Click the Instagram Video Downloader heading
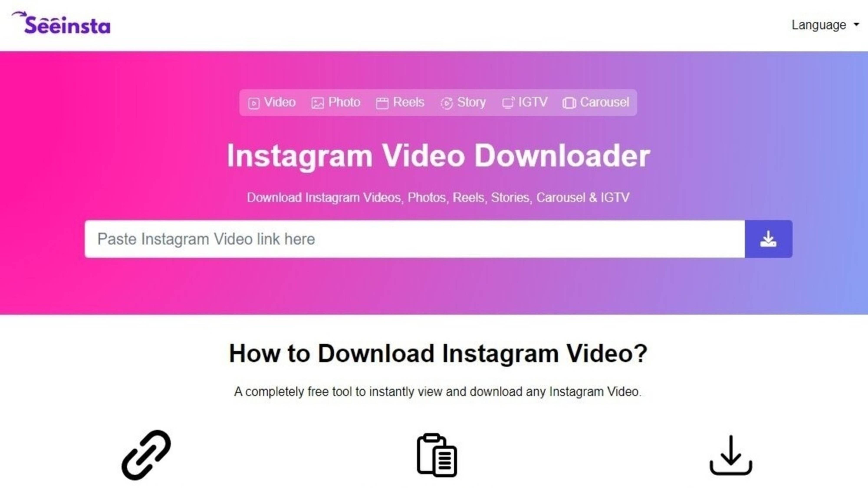This screenshot has width=868, height=488. pyautogui.click(x=438, y=155)
